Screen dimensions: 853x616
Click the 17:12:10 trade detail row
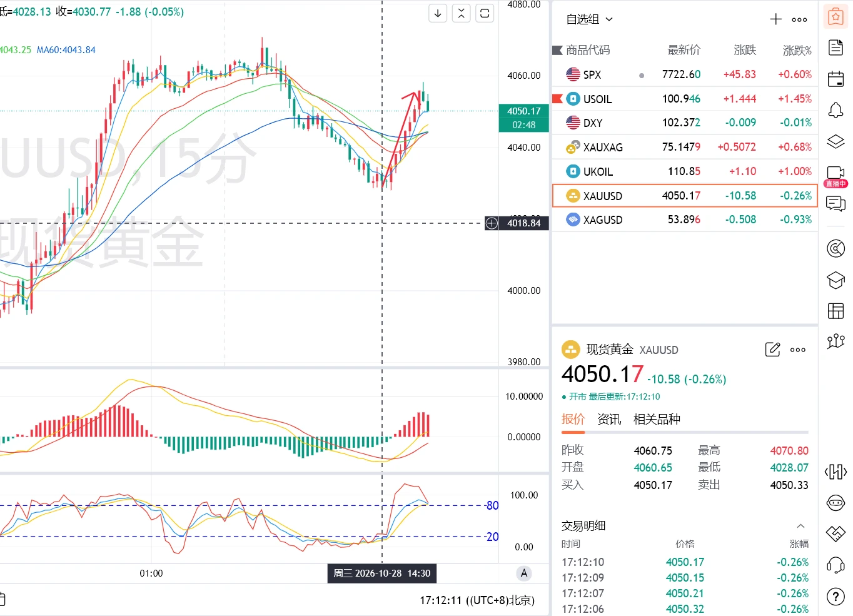click(x=685, y=562)
